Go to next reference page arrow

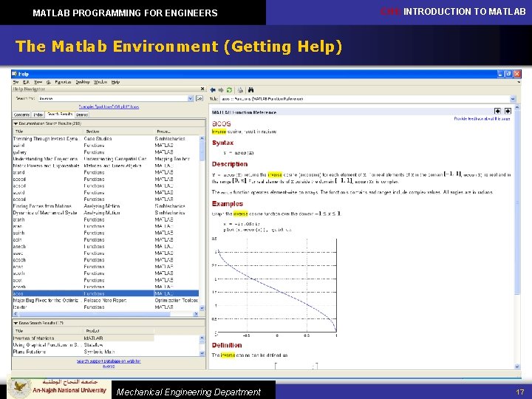point(508,112)
